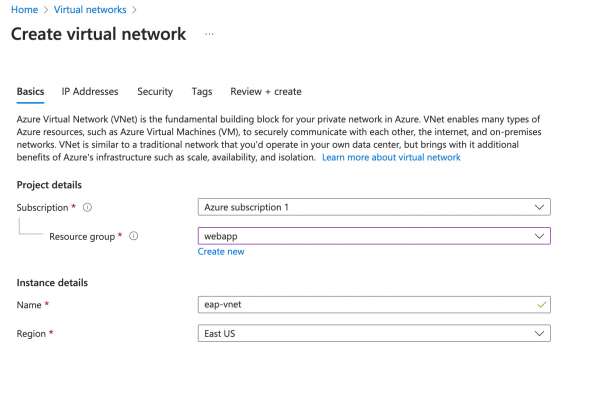Open more options ellipsis beside page title

click(209, 34)
